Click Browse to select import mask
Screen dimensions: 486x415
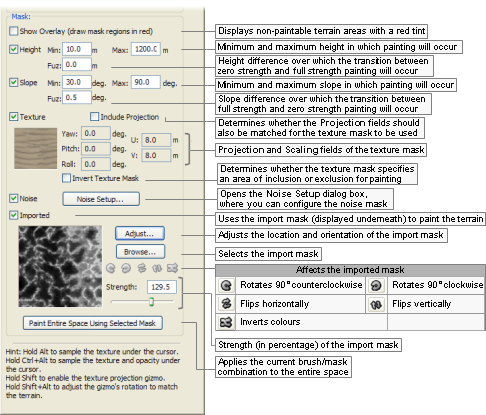point(140,252)
